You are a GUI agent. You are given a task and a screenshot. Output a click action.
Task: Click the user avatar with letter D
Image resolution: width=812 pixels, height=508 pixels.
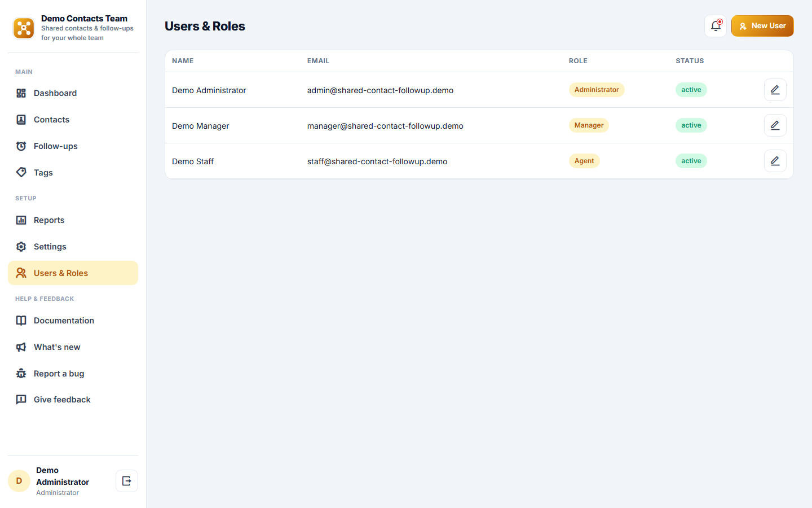[19, 481]
